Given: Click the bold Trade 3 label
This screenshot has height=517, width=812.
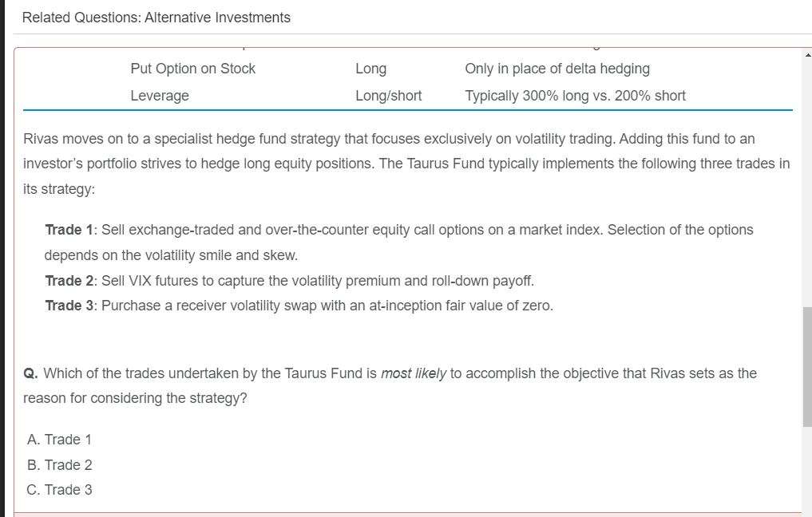Looking at the screenshot, I should [x=69, y=306].
